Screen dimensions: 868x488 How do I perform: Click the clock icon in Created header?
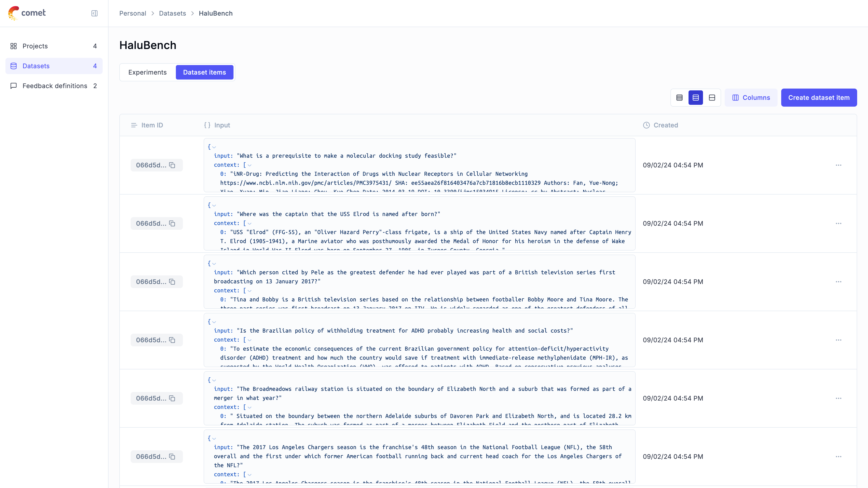tap(646, 125)
